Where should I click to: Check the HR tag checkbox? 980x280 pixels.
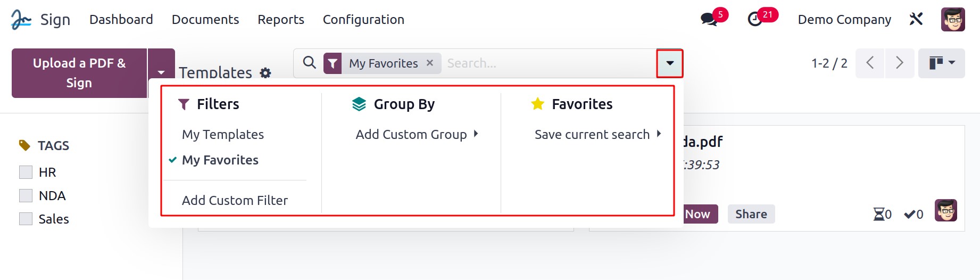26,172
